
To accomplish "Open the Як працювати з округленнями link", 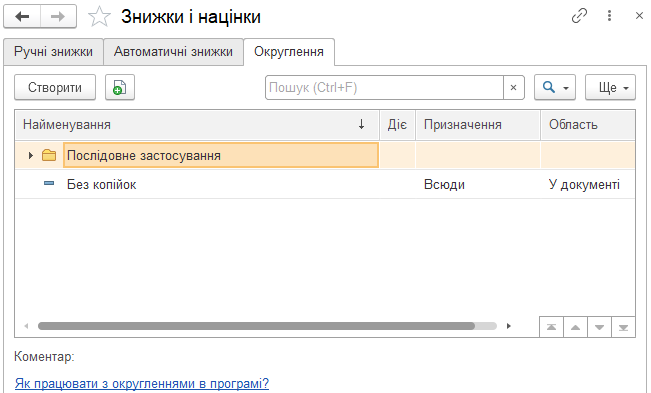I will pyautogui.click(x=142, y=383).
